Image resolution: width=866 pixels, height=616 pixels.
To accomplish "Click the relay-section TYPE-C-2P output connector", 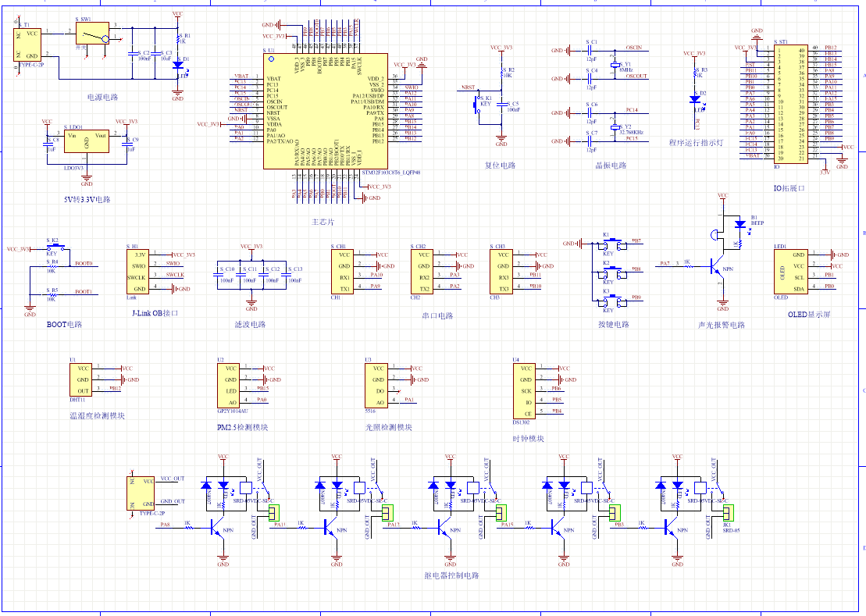I will coord(141,493).
